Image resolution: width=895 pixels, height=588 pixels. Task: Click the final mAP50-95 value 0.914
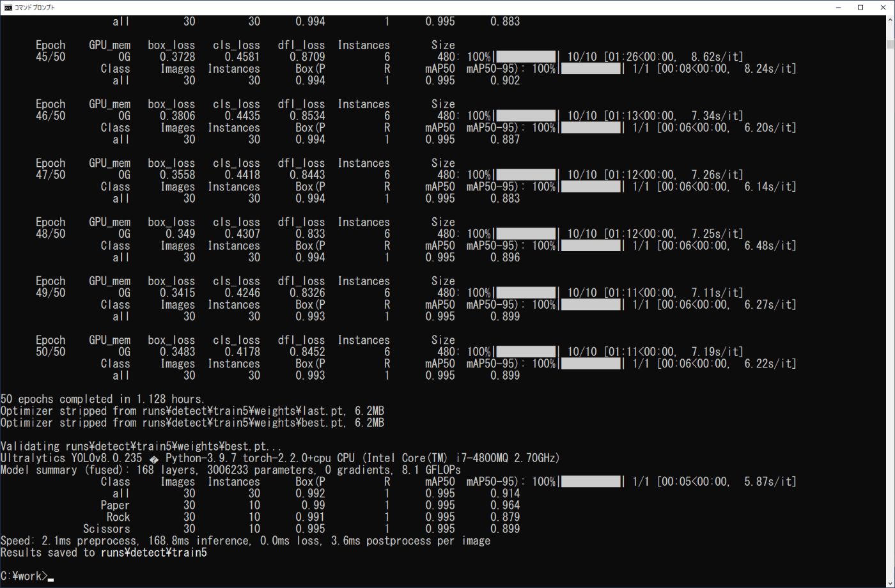505,493
